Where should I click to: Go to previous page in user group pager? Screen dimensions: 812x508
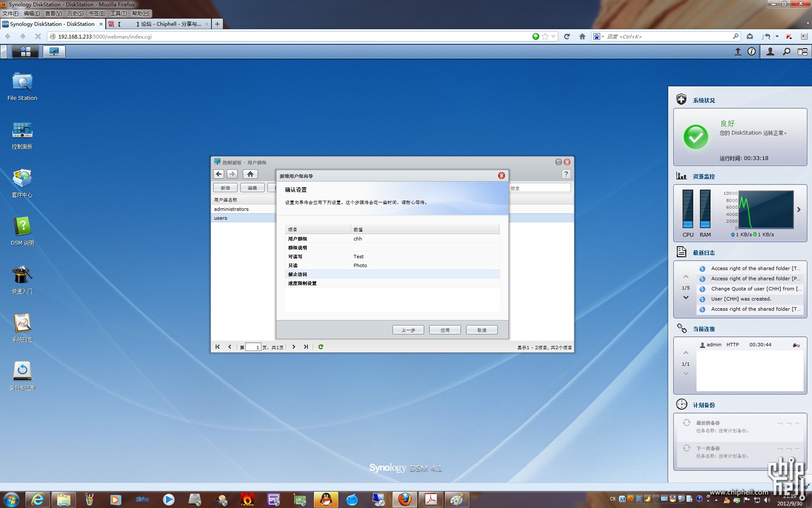pyautogui.click(x=230, y=347)
